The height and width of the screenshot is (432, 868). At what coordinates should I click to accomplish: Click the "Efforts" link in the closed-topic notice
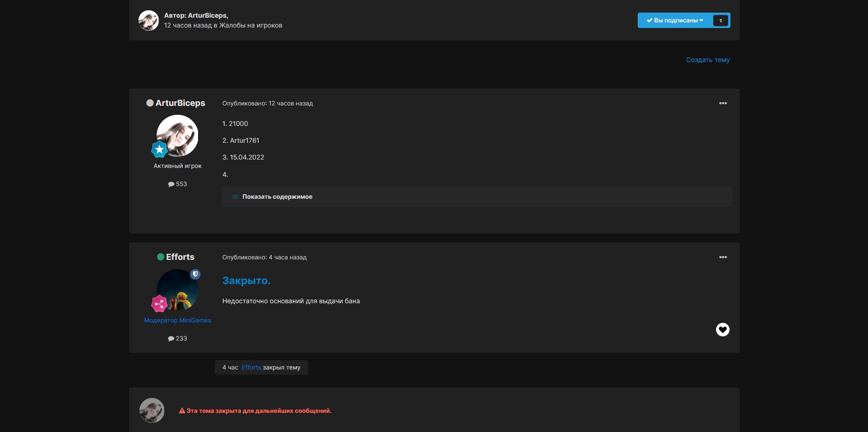[x=251, y=368]
